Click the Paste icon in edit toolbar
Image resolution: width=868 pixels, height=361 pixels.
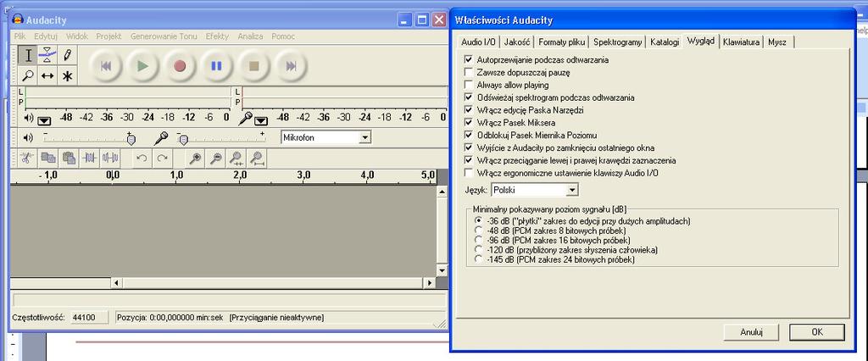pos(69,158)
